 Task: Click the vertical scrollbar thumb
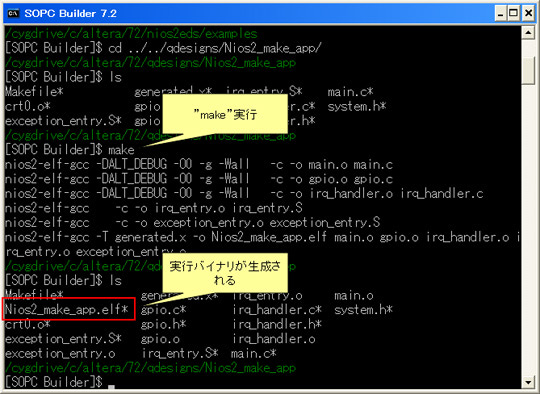point(528,70)
